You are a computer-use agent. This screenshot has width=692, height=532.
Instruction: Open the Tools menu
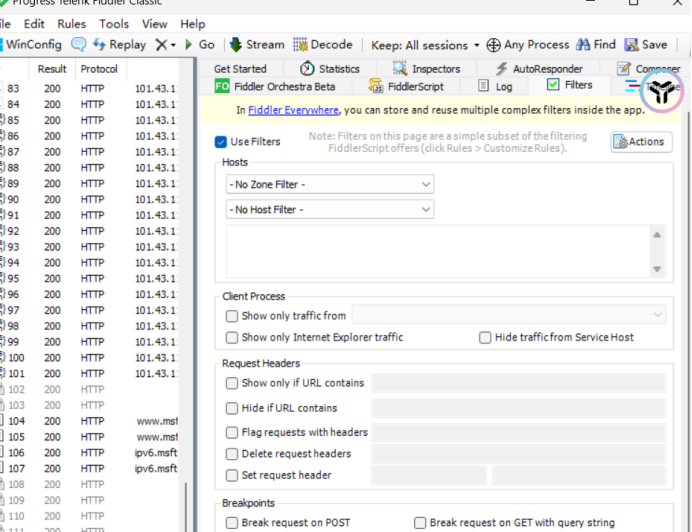click(x=114, y=24)
